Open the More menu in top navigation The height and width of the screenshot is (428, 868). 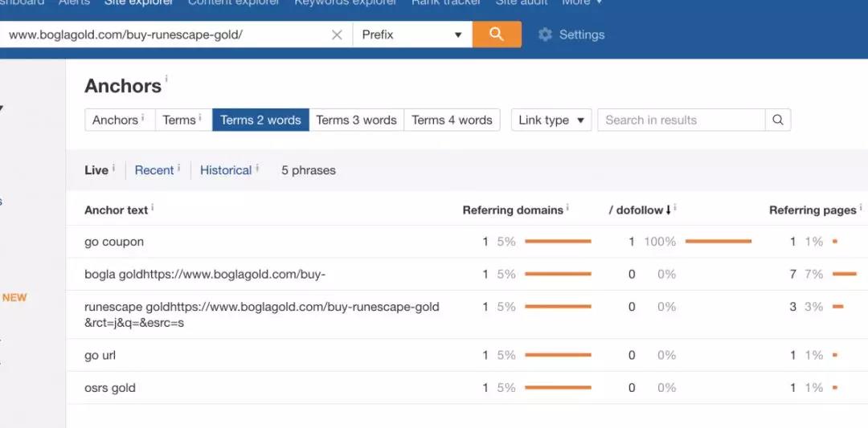click(x=582, y=2)
